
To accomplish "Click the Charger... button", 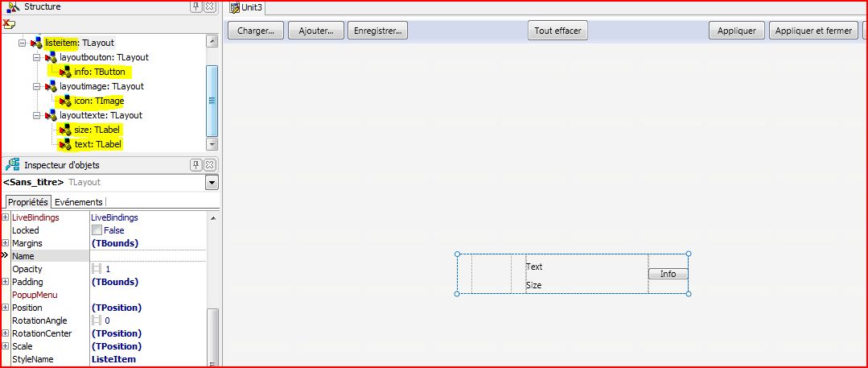I will point(256,31).
